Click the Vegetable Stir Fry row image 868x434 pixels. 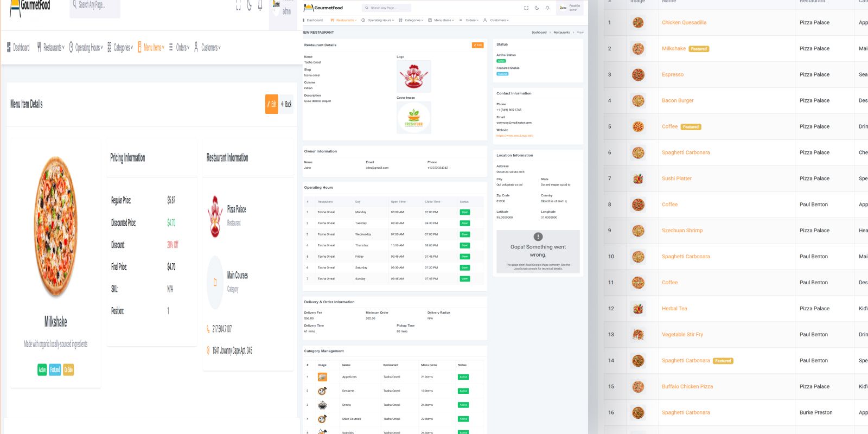(638, 335)
